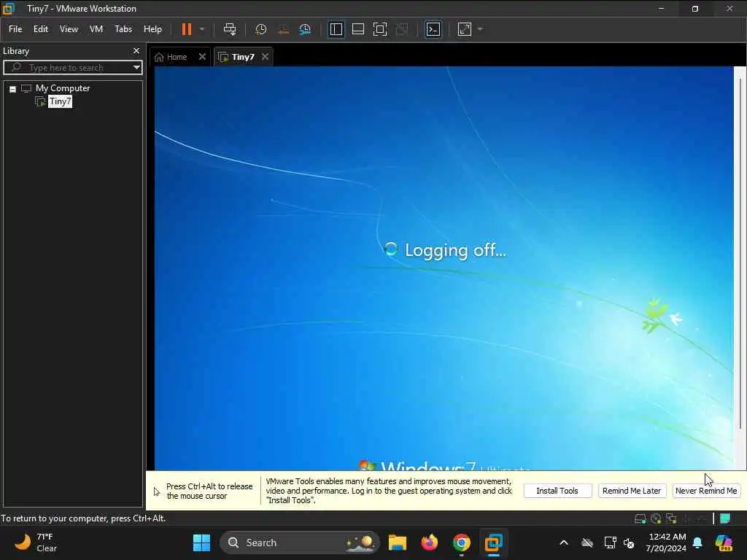Open File Explorer from the taskbar
This screenshot has width=747, height=560.
(x=398, y=542)
